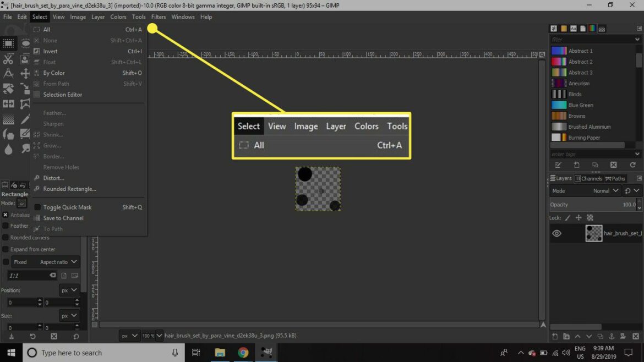Toggle visibility of the hair_brush_set layer
The height and width of the screenshot is (362, 644).
coord(557,233)
